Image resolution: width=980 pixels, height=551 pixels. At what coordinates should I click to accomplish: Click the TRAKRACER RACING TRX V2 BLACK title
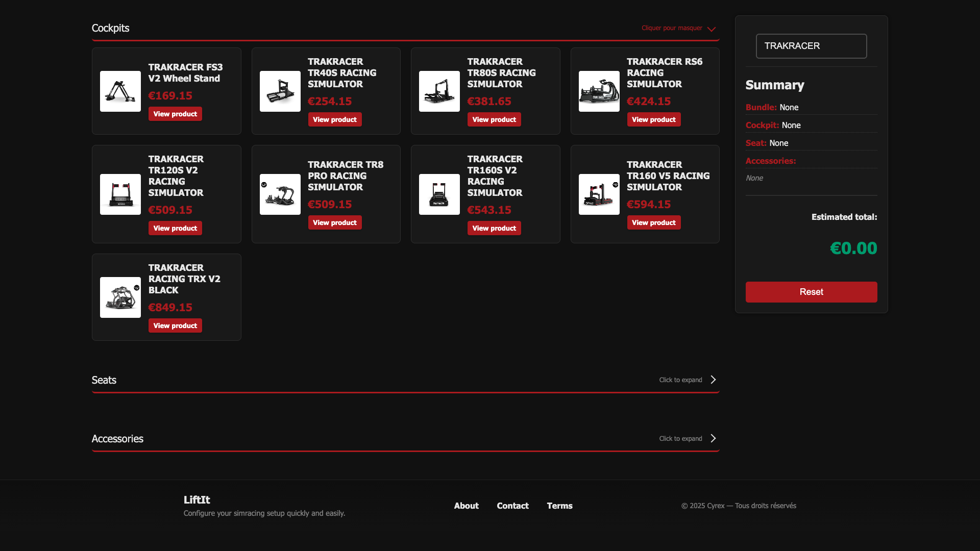coord(184,279)
